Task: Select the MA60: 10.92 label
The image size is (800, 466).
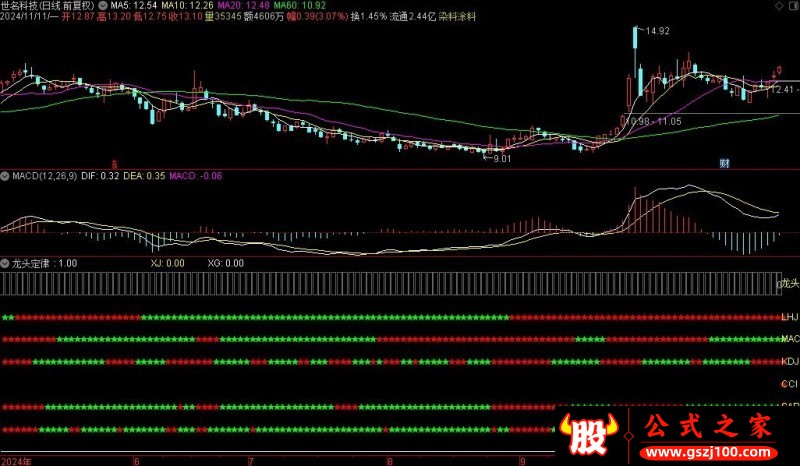Action: (x=300, y=6)
